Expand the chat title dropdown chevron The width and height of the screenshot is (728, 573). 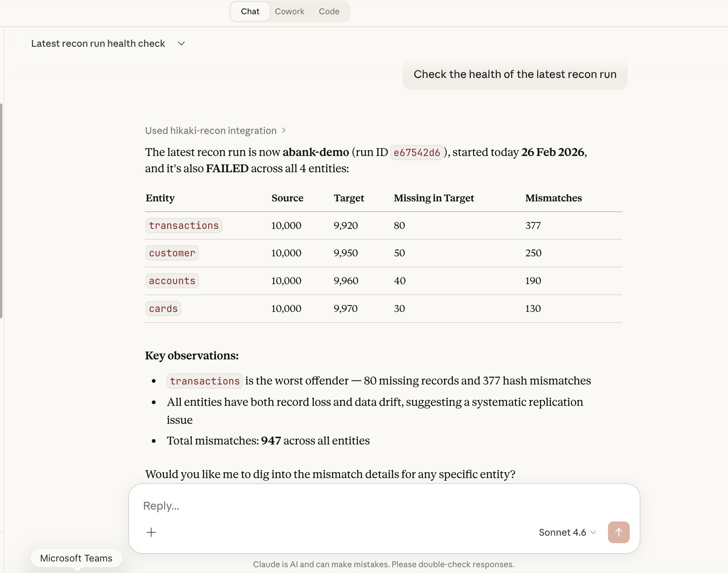pyautogui.click(x=181, y=43)
